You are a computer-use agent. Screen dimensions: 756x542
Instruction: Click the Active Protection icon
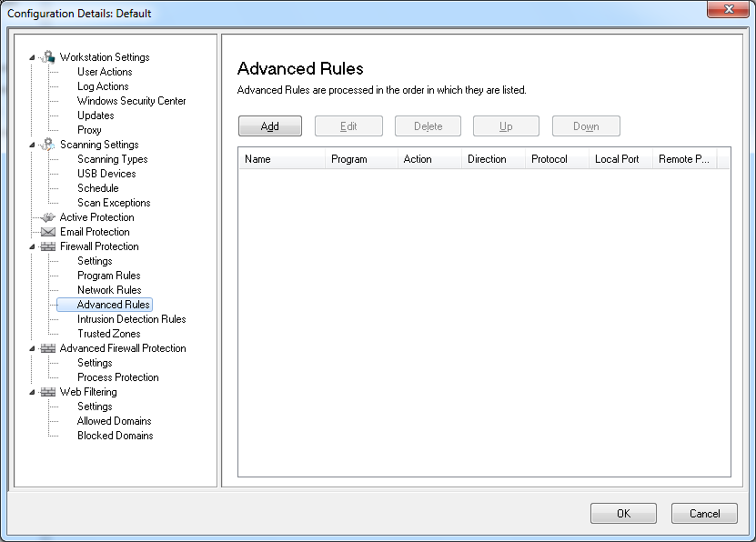tap(48, 217)
